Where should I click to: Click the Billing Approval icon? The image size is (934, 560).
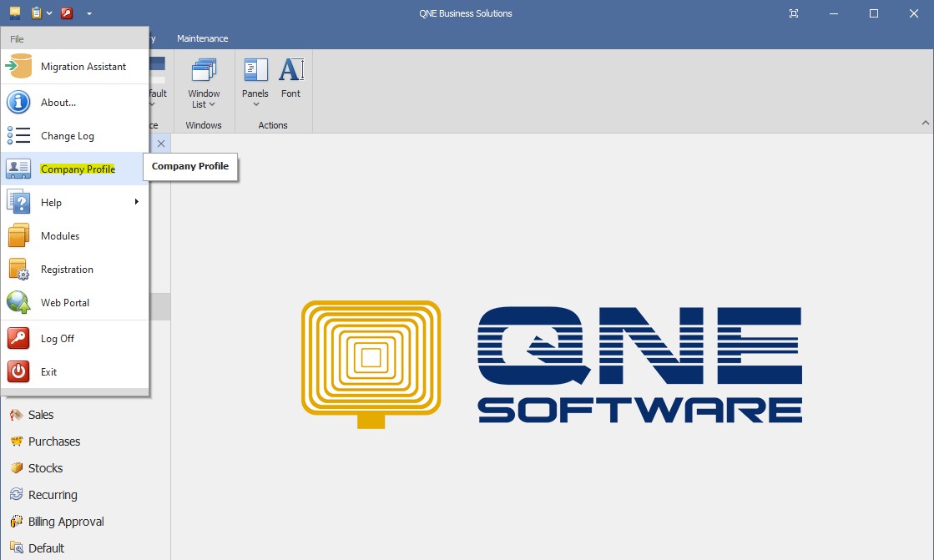(16, 522)
